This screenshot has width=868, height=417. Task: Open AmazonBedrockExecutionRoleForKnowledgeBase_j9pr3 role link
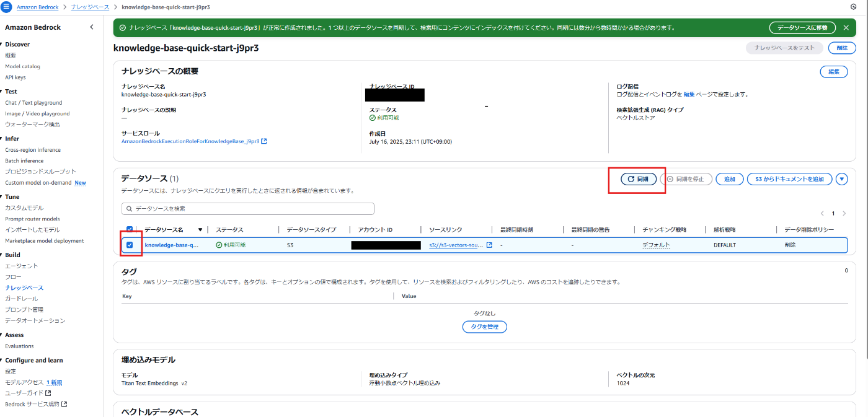190,141
